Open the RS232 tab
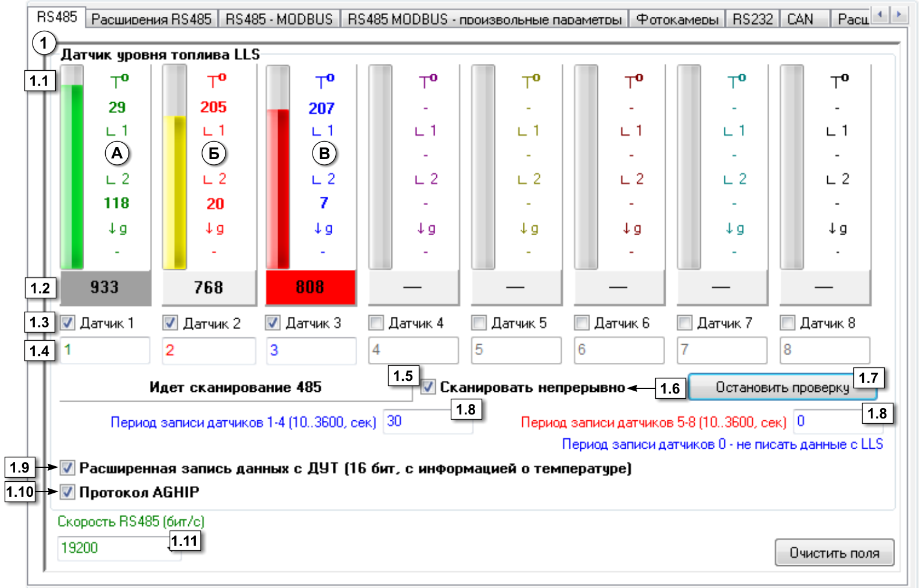Screen dimensions: 919x588 click(752, 19)
